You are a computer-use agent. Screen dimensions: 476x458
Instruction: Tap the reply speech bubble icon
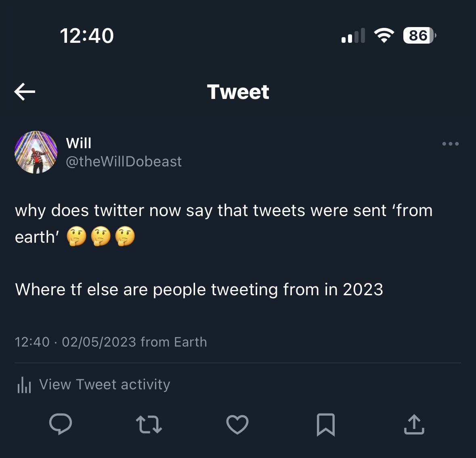(61, 424)
